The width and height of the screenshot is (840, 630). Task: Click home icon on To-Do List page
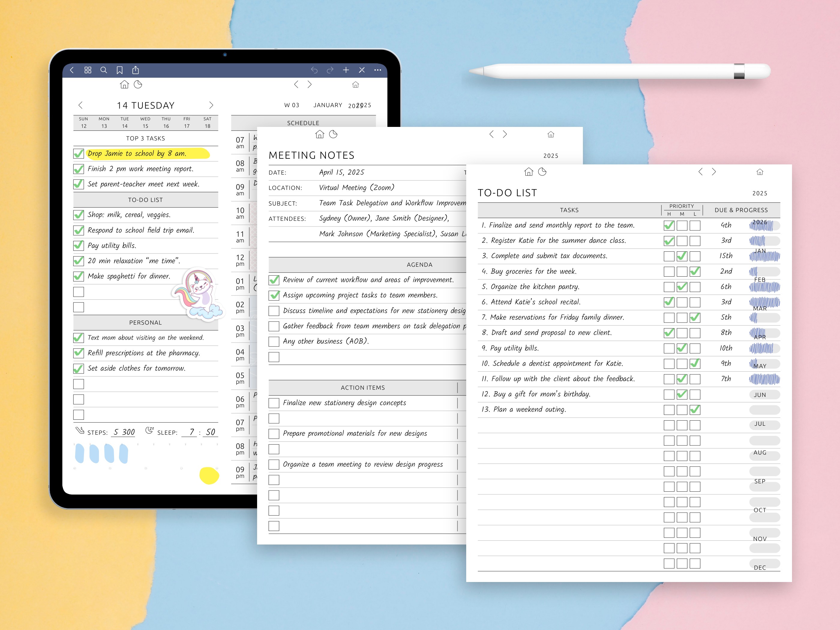click(x=528, y=172)
